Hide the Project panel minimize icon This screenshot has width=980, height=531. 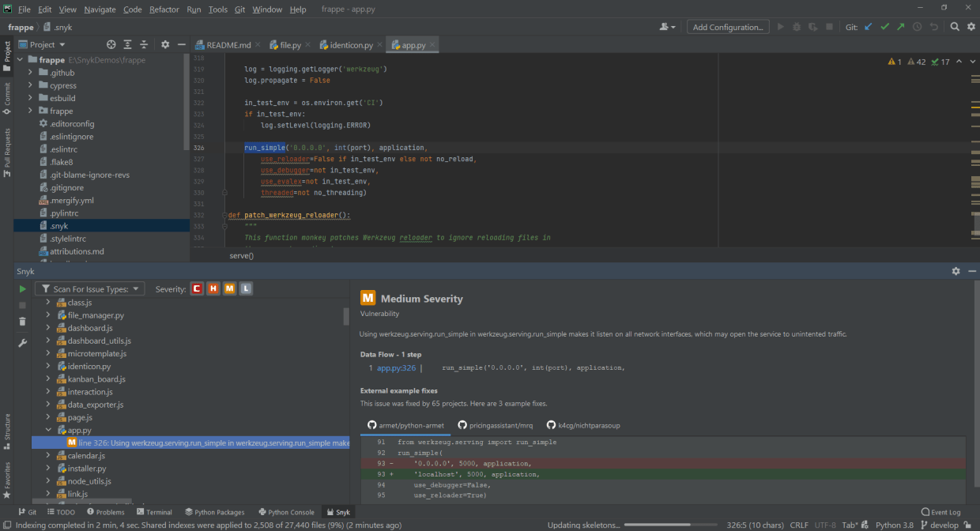[181, 45]
